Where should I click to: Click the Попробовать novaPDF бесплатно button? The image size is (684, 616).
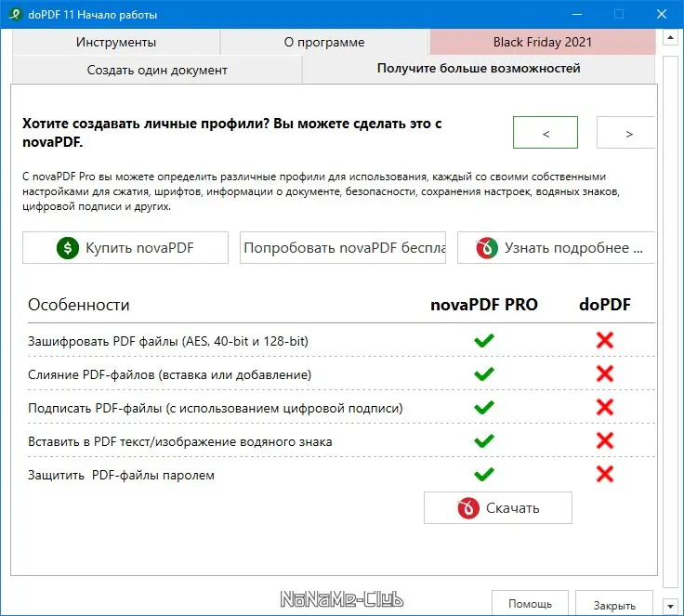(343, 248)
